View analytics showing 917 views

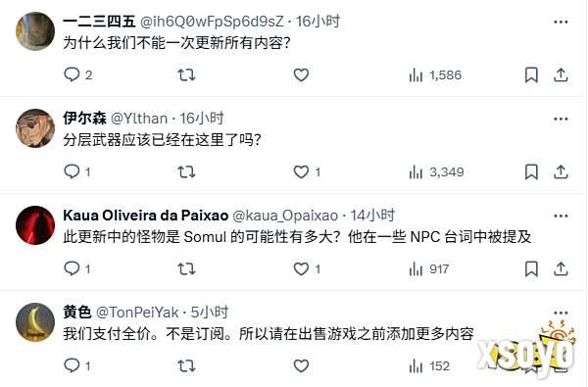pos(429,268)
